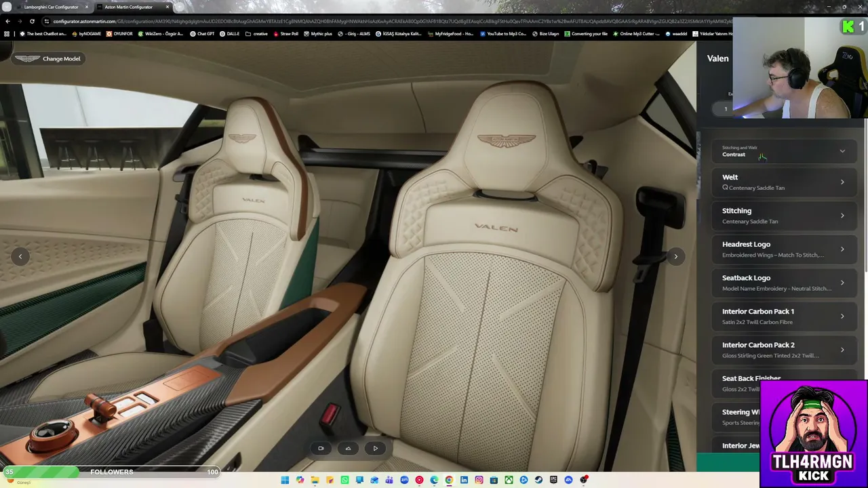Viewport: 868px width, 488px height.
Task: Open the YouTube to Mp3 bookmark
Action: tap(503, 34)
